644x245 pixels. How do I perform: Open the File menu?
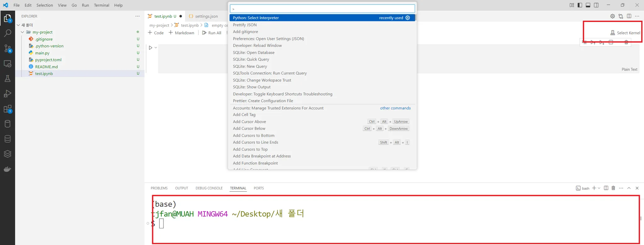pos(17,5)
